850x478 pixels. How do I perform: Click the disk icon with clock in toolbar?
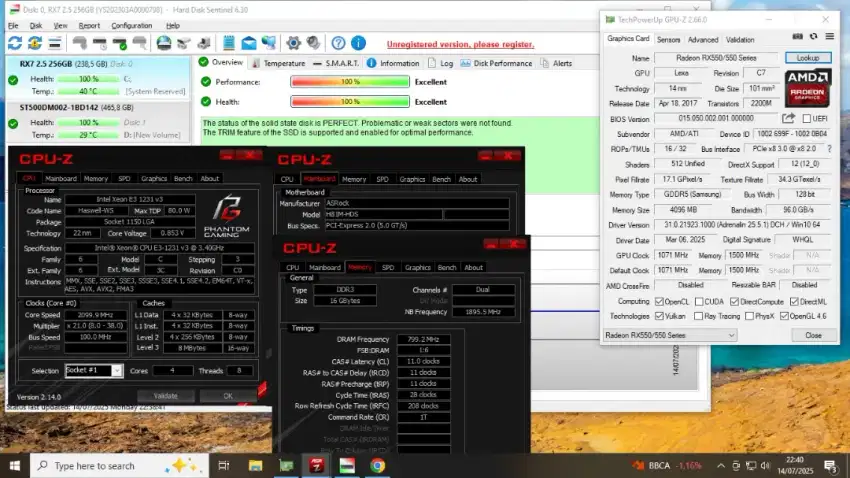coord(100,43)
